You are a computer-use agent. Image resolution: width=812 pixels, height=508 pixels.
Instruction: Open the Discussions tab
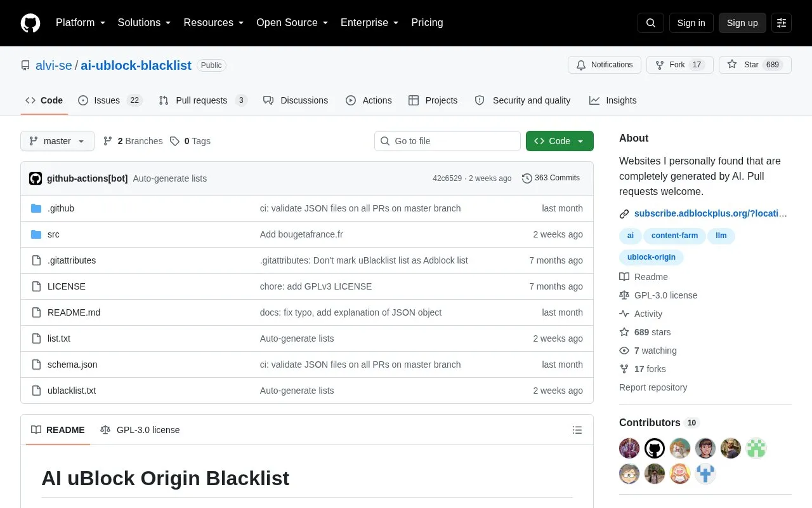[296, 100]
